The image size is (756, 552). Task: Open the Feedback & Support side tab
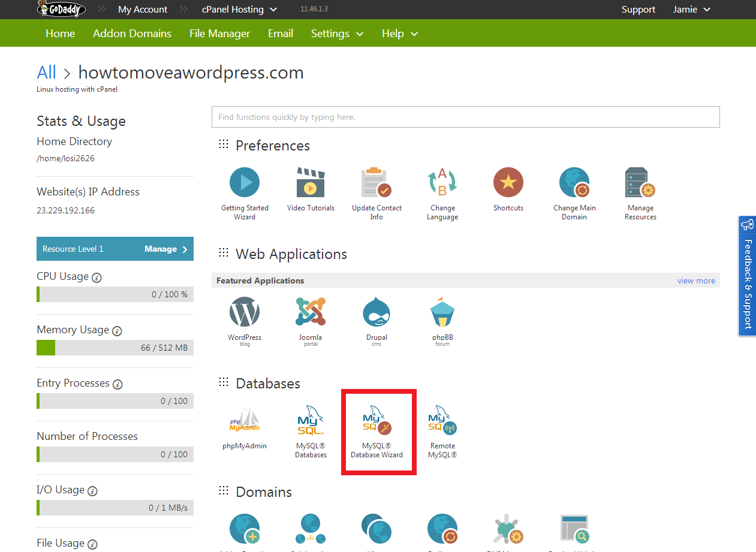click(x=747, y=276)
